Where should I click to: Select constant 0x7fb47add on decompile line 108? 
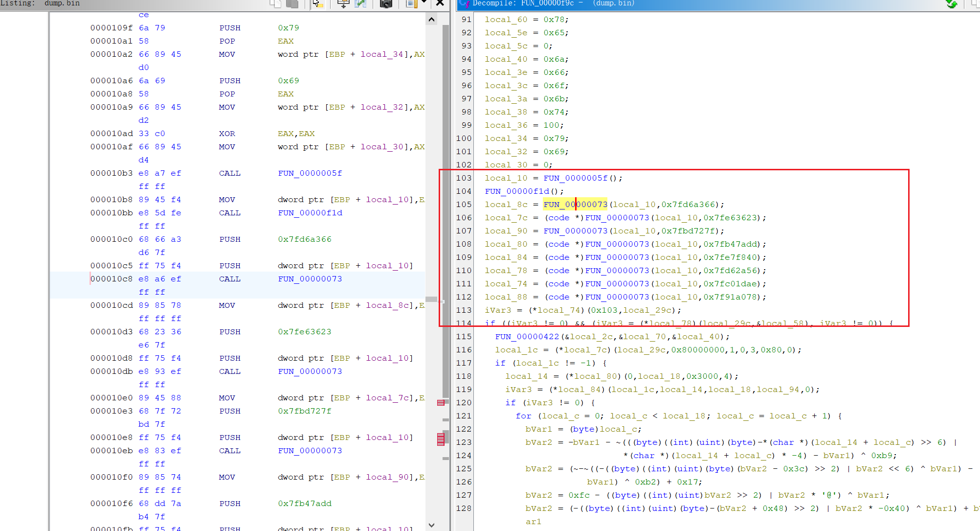point(730,244)
